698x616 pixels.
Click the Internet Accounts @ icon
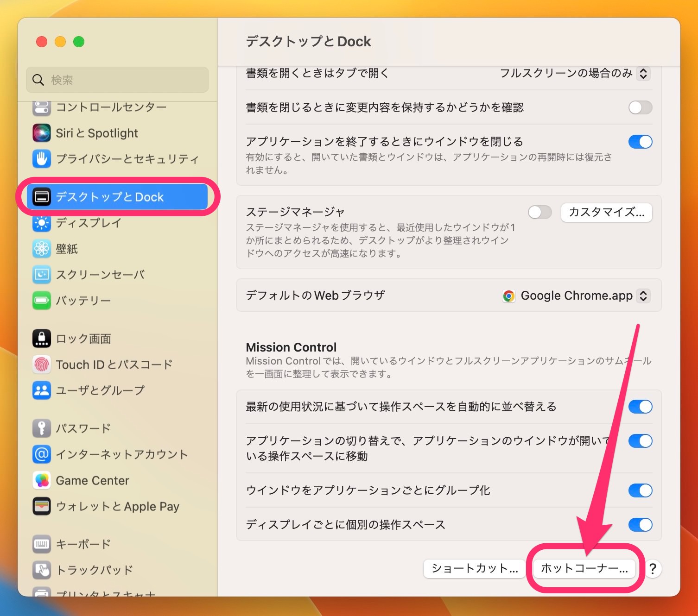pos(42,454)
